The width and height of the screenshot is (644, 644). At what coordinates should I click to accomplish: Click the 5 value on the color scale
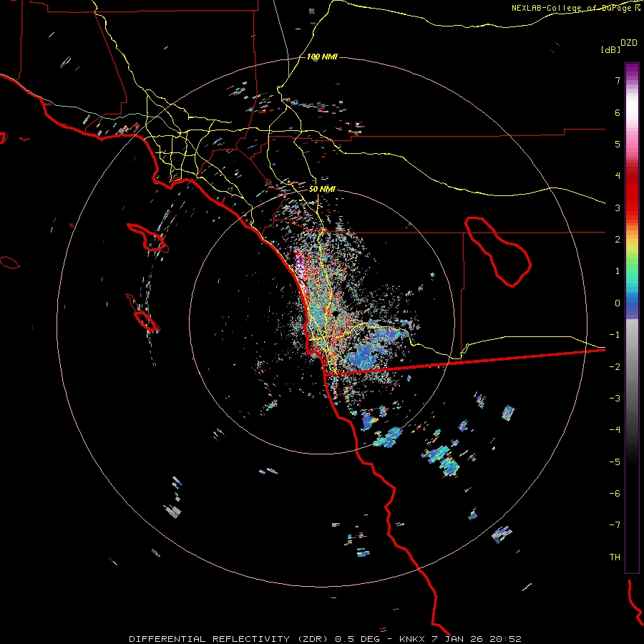[618, 144]
